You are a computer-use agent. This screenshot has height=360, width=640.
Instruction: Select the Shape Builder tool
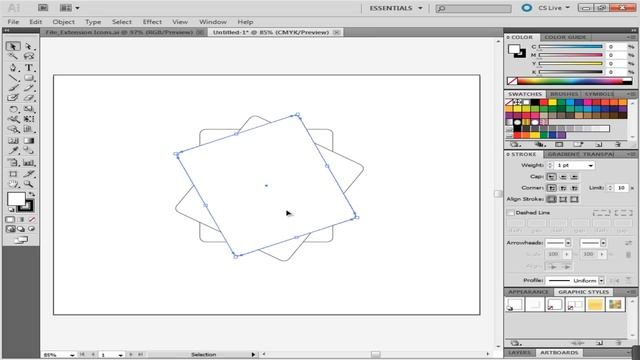click(13, 129)
